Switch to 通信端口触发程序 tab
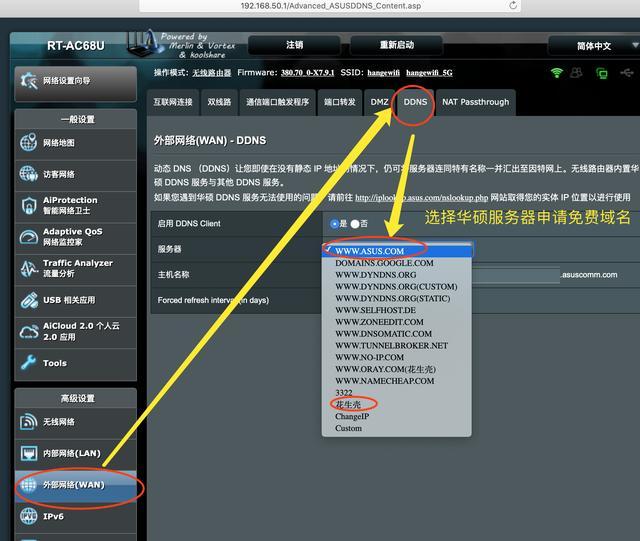Screen dimensions: 640x541 tap(278, 102)
